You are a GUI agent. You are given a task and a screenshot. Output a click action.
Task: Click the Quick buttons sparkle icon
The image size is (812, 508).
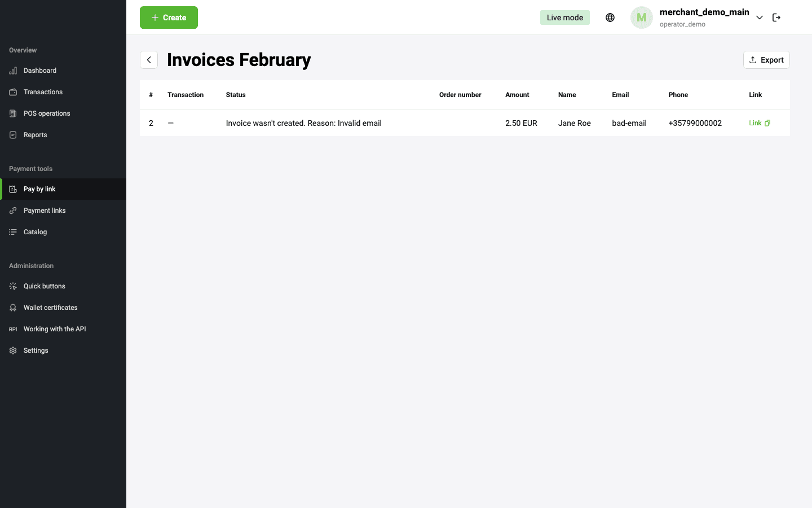pos(13,286)
